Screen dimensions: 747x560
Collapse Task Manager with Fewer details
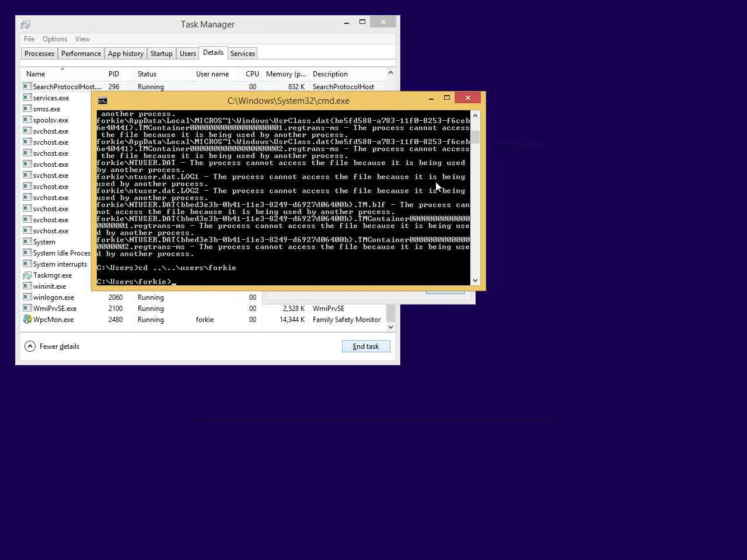tap(52, 346)
